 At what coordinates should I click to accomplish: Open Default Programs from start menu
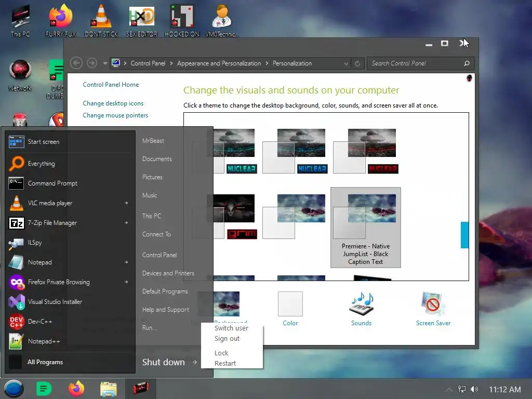[165, 291]
